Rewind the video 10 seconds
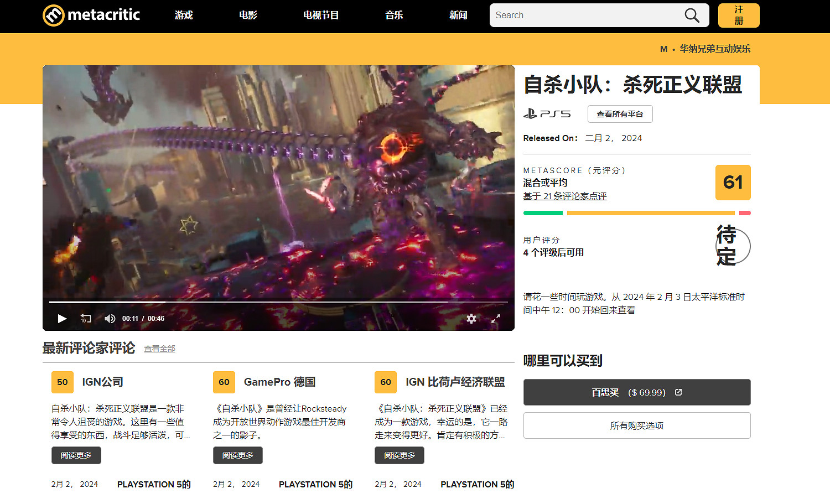830x504 pixels. (x=85, y=319)
